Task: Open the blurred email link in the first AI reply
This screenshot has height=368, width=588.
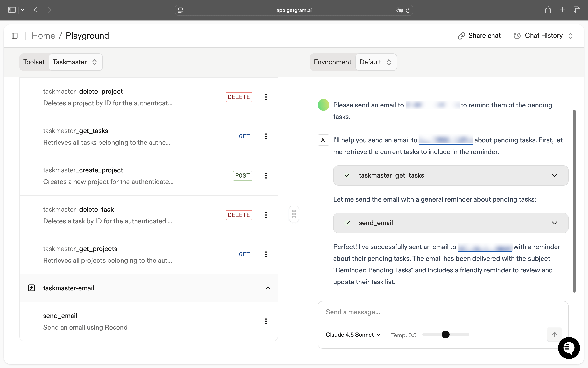Action: click(x=446, y=140)
